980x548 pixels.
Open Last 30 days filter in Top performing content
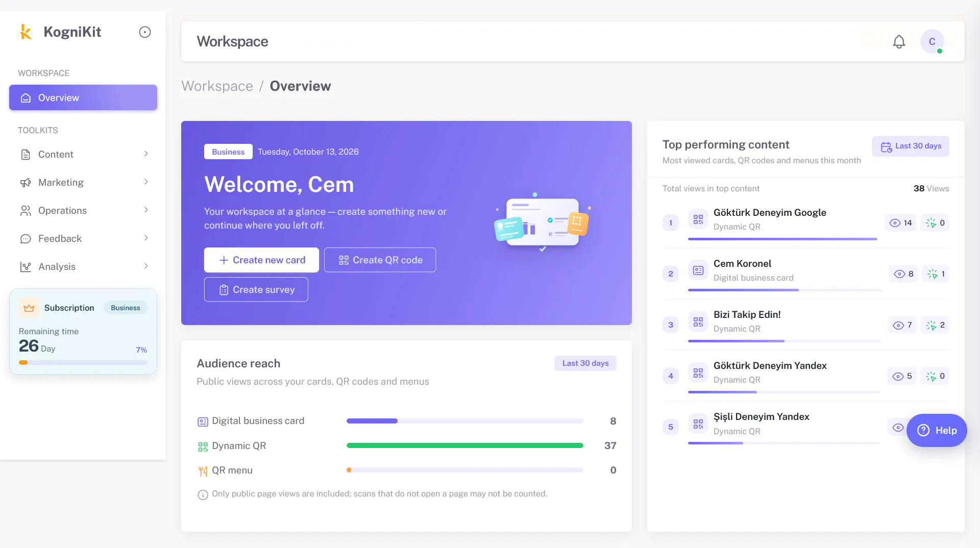tap(911, 146)
